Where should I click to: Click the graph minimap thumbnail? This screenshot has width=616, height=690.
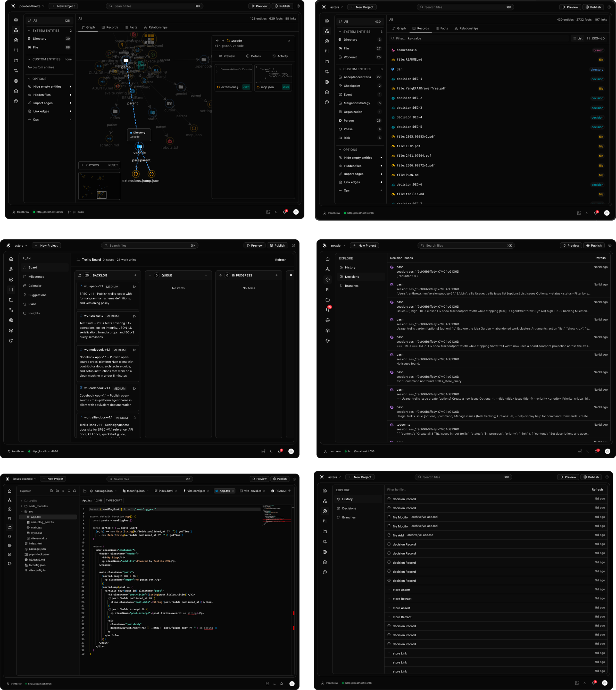pyautogui.click(x=99, y=186)
